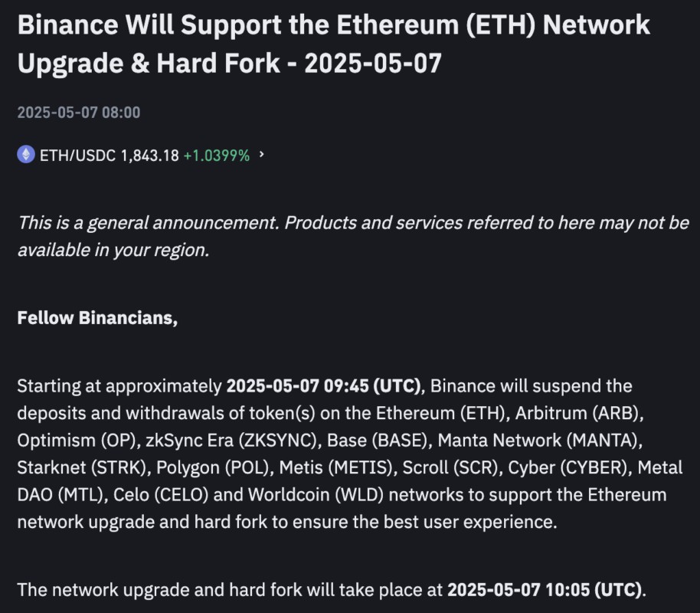Open the ETH/USDC trading pair
This screenshot has width=700, height=613.
click(x=77, y=156)
